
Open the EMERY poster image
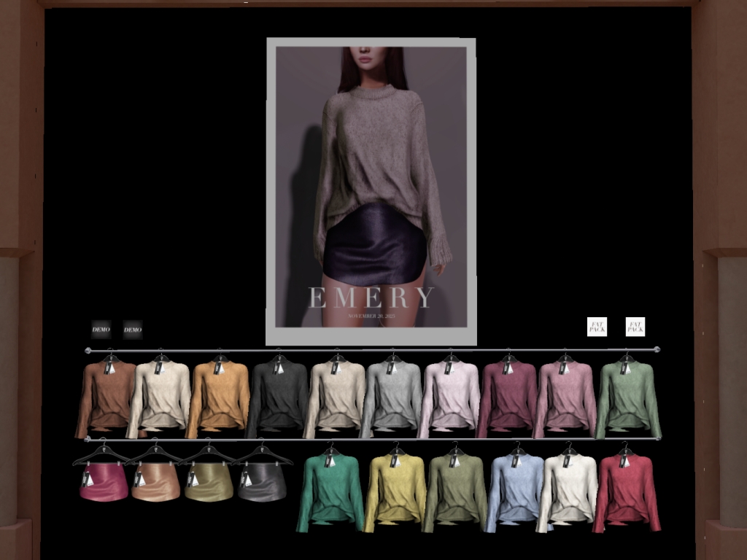(371, 191)
